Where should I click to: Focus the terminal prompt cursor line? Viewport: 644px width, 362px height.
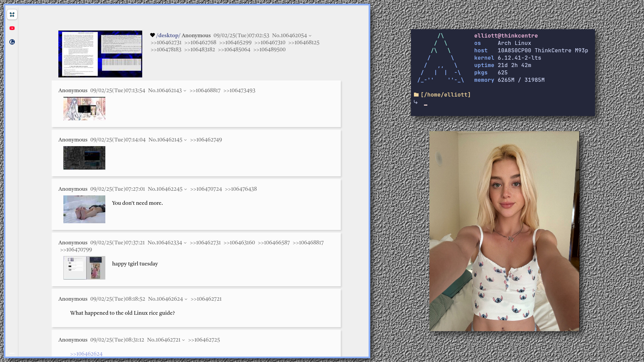(426, 105)
